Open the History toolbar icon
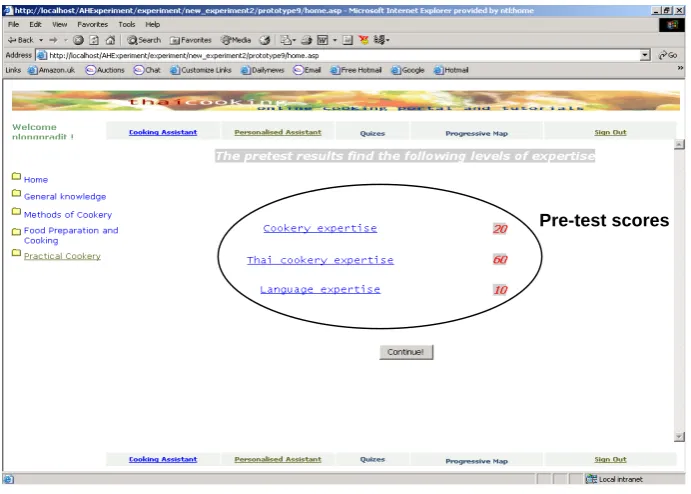Screen dimensions: 691x494 pyautogui.click(x=264, y=40)
